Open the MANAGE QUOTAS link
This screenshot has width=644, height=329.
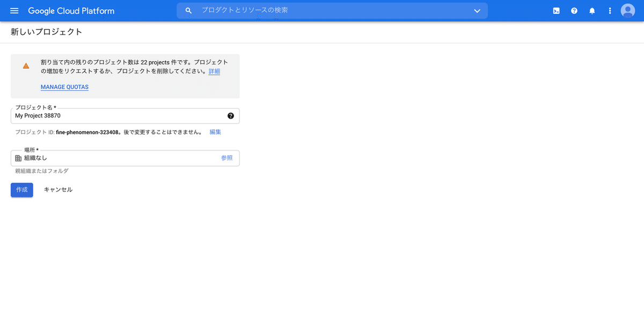[x=64, y=87]
